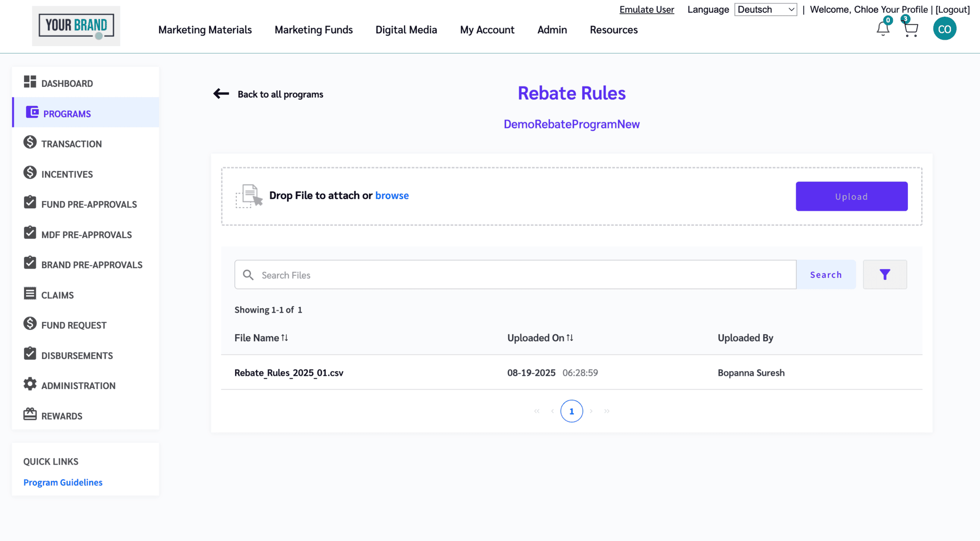Sort by File Name column arrows

[285, 338]
